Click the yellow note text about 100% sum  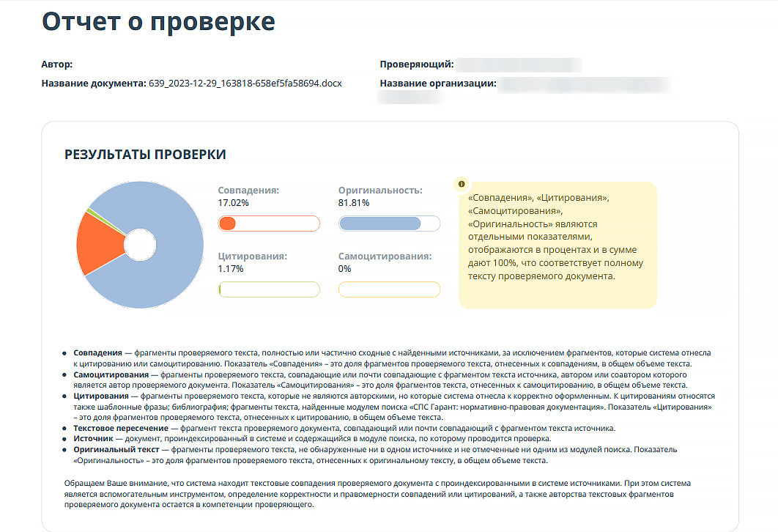[556, 237]
